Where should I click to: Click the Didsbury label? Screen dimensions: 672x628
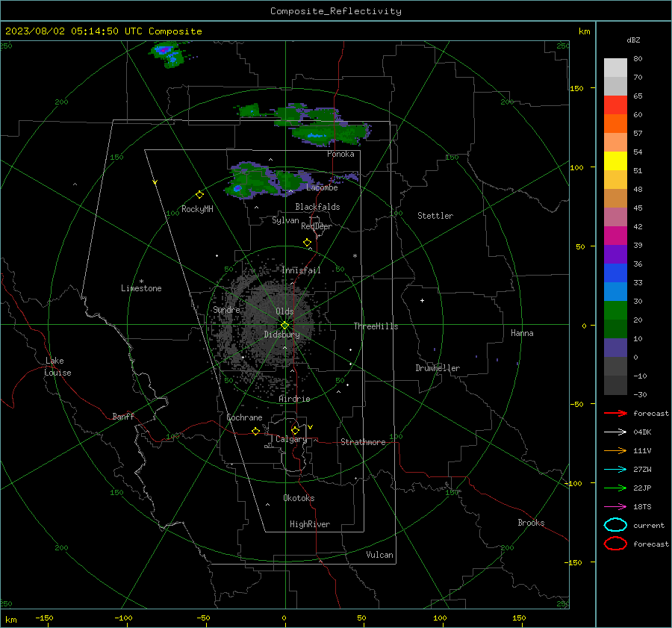pyautogui.click(x=281, y=335)
